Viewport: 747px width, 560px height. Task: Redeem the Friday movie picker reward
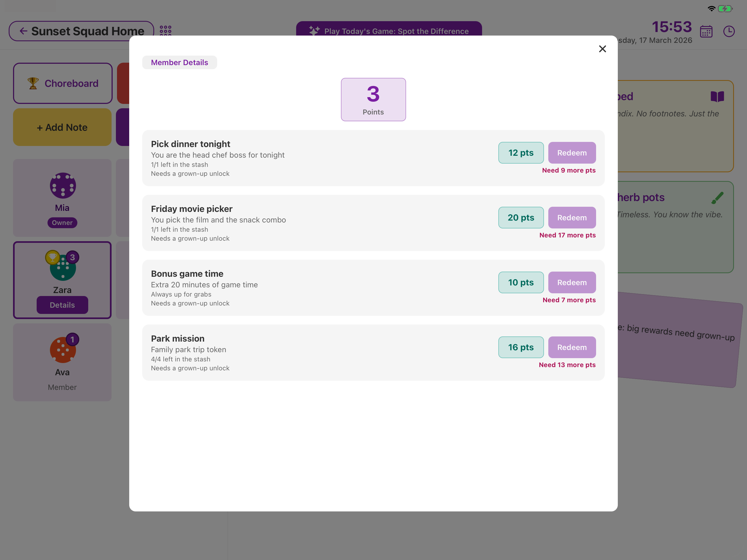point(572,217)
